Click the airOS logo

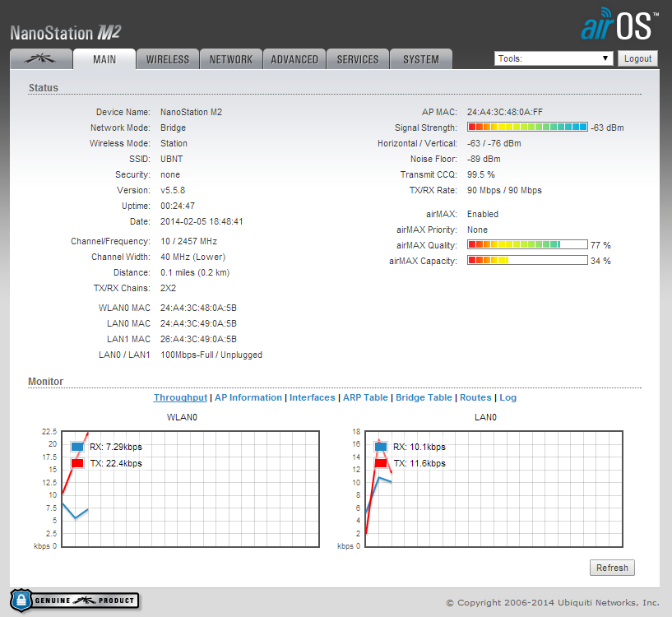click(619, 25)
